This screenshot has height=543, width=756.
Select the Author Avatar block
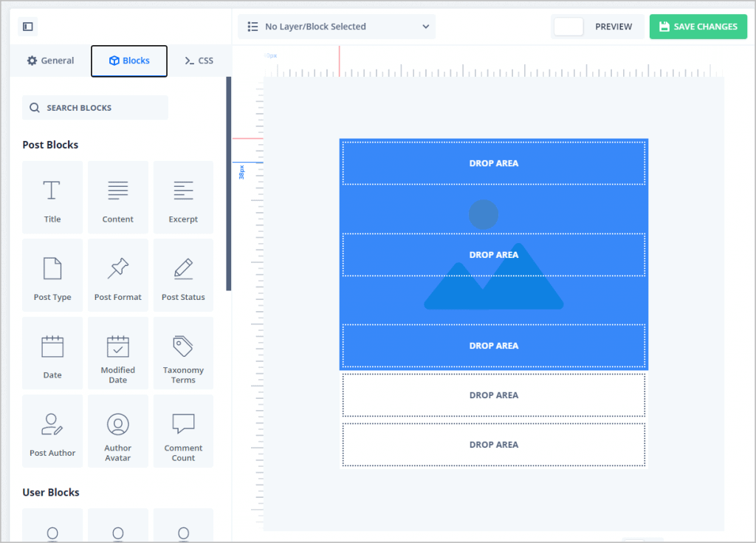(x=118, y=431)
